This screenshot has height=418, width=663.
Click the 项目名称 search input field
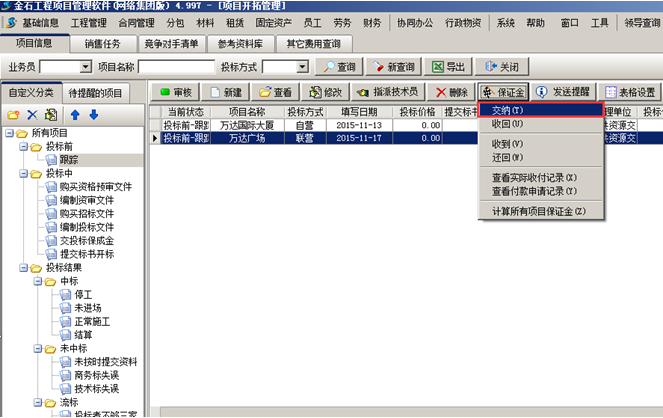[177, 67]
